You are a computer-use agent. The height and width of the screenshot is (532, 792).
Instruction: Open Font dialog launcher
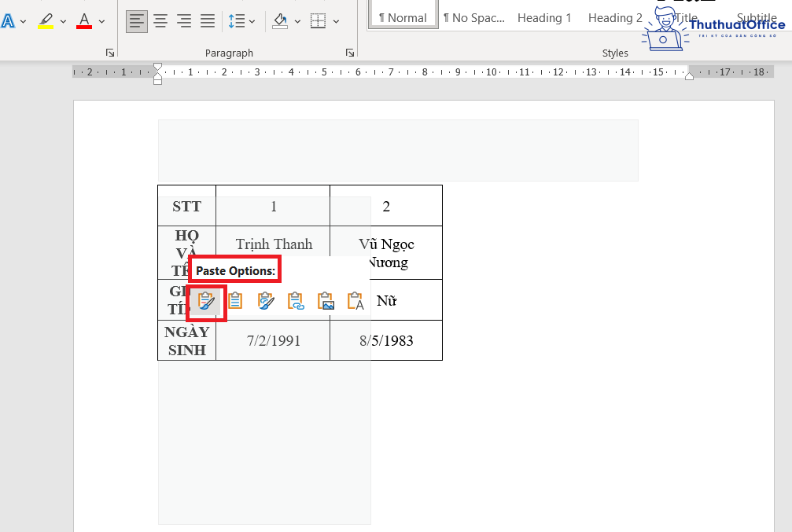[x=110, y=53]
